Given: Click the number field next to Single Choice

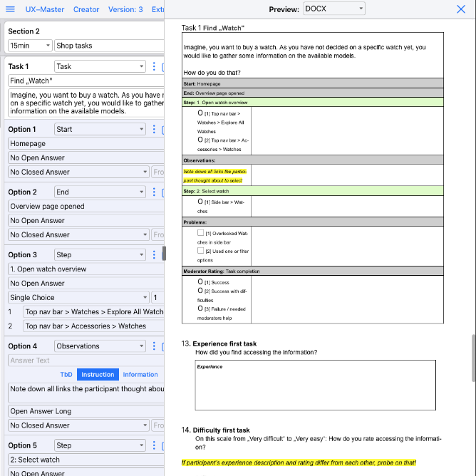Looking at the screenshot, I should tap(158, 297).
